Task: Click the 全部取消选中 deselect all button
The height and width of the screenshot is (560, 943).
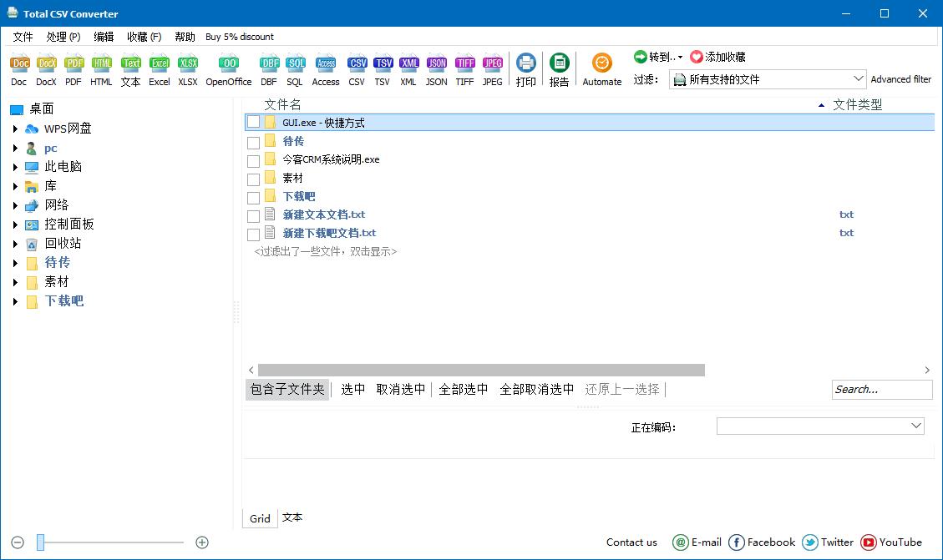Action: pos(536,390)
